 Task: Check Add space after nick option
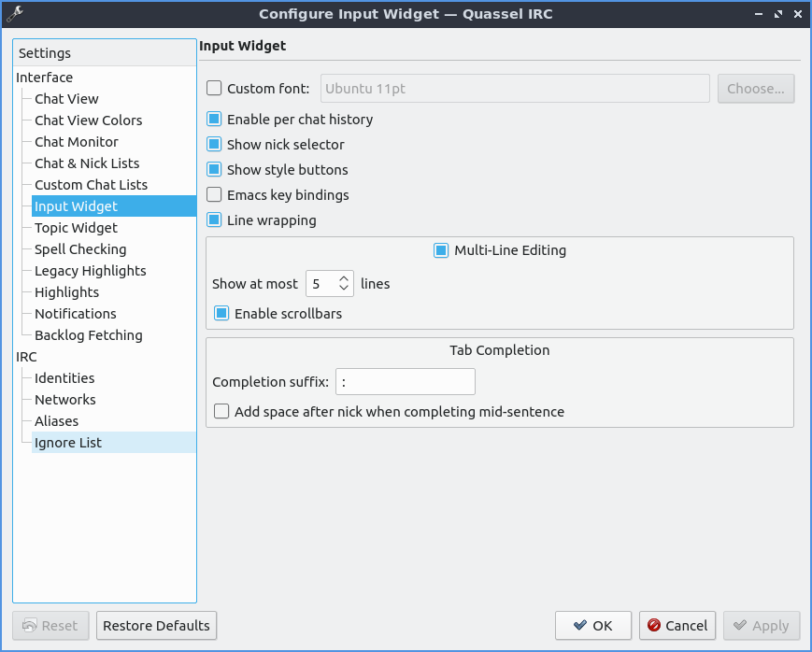221,412
